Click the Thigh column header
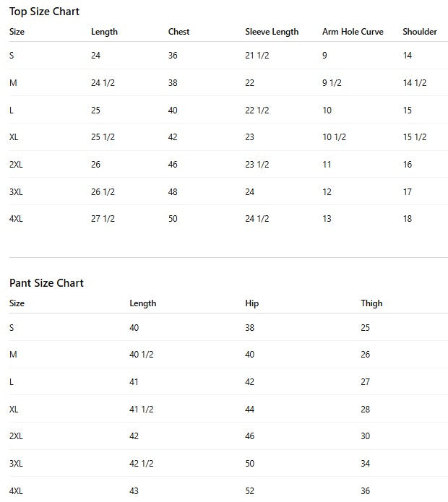 [x=371, y=303]
